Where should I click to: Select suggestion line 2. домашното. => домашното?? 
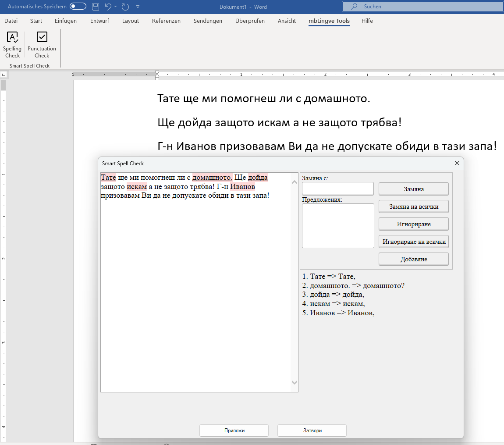click(x=353, y=285)
